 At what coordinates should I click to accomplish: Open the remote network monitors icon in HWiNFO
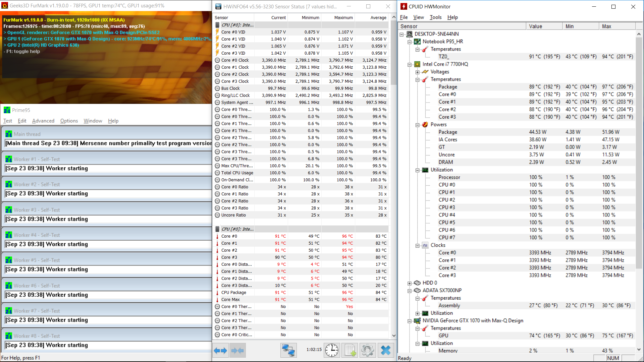pyautogui.click(x=288, y=351)
